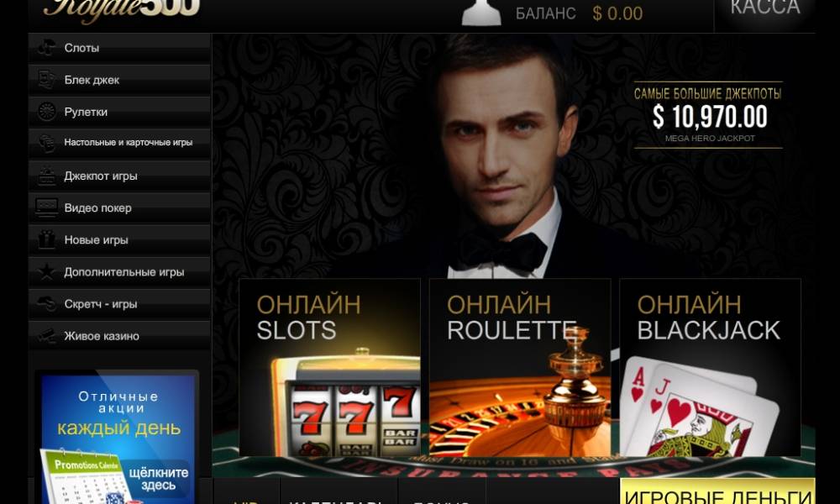The width and height of the screenshot is (840, 504).
Task: Click the Блек джек cards icon
Action: tap(46, 80)
